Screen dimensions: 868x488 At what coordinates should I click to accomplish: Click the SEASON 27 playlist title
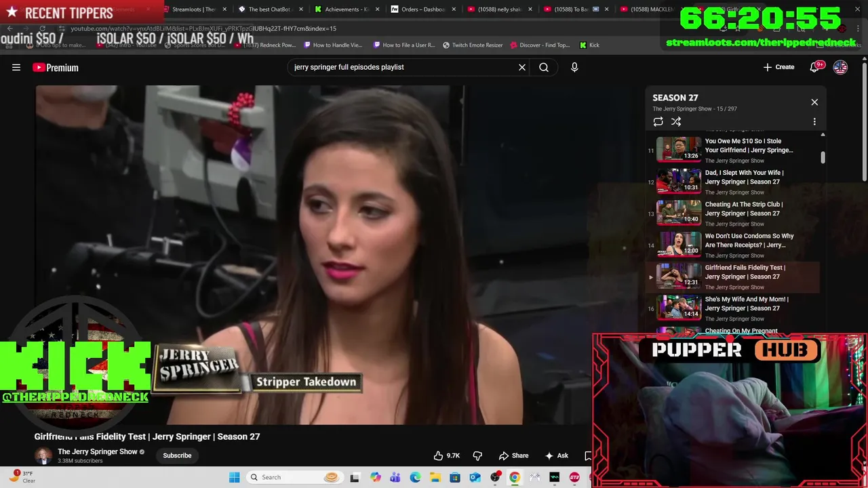click(x=675, y=98)
